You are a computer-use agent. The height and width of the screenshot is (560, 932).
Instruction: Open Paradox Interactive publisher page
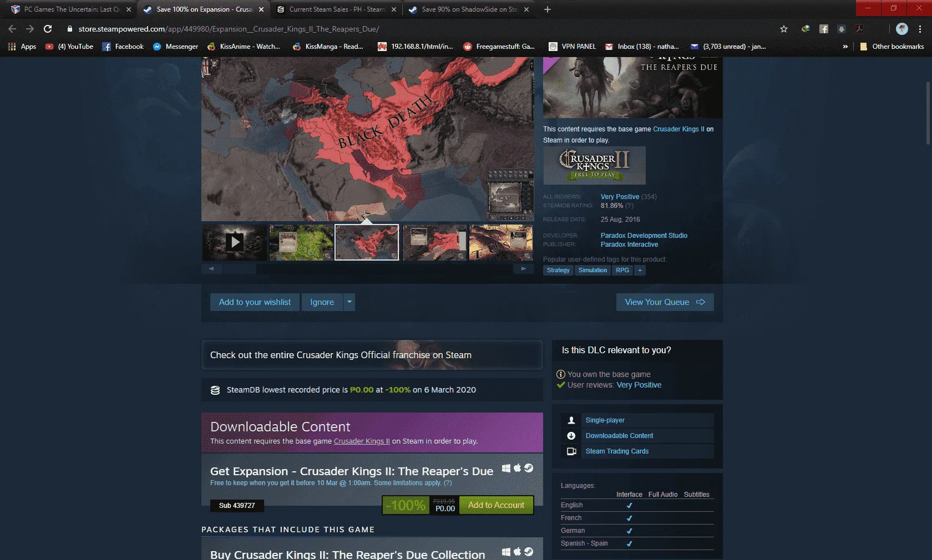[629, 245]
